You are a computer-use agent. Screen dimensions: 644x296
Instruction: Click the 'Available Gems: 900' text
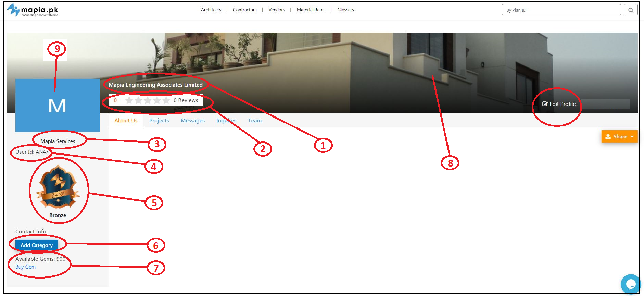(40, 259)
